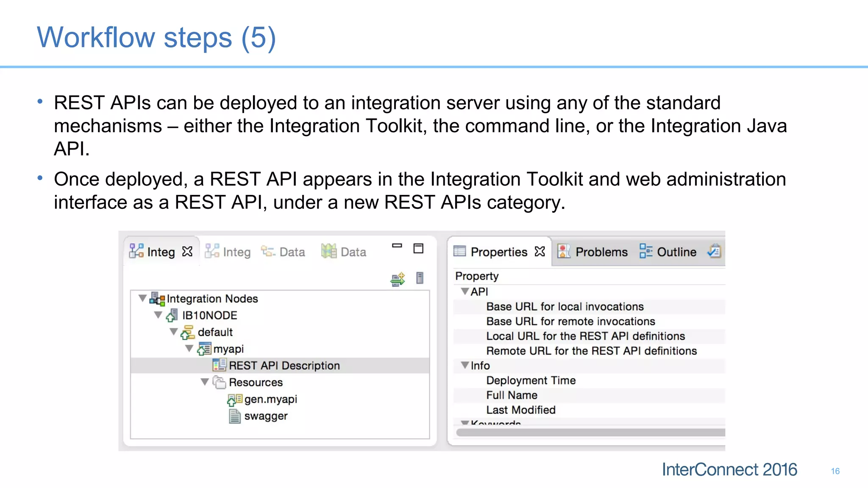868x488 pixels.
Task: Click the green arrow connect toolbar icon
Action: [x=398, y=279]
